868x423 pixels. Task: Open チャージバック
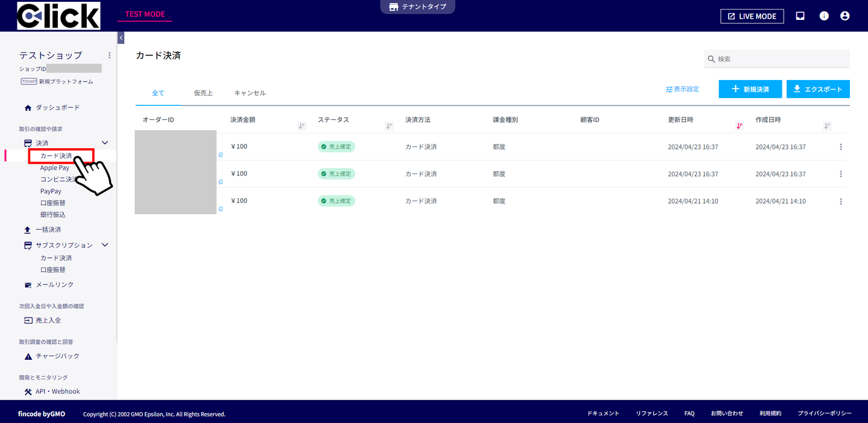[x=57, y=356]
